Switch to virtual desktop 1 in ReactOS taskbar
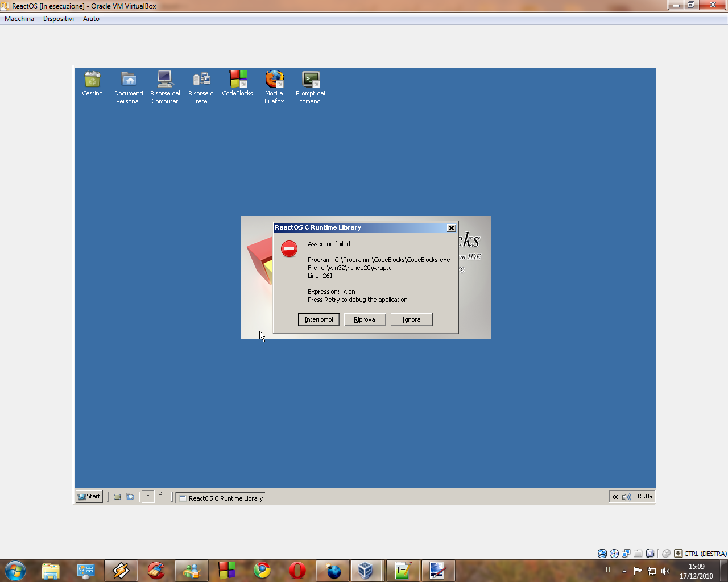Viewport: 728px width, 582px height. [x=148, y=496]
